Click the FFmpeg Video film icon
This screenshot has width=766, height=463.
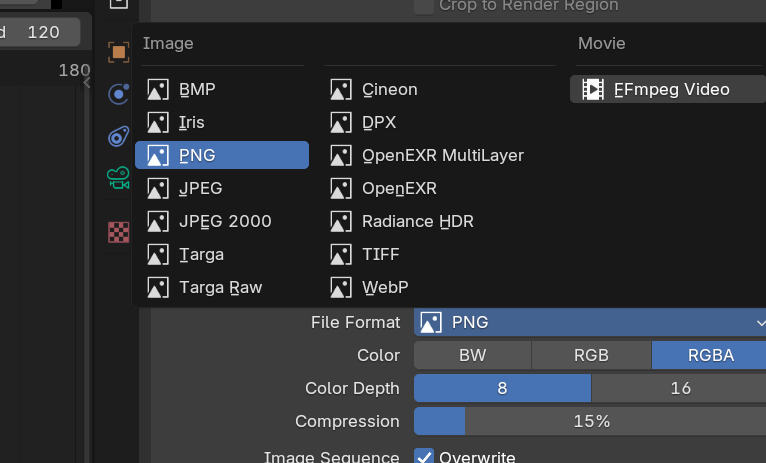592,89
